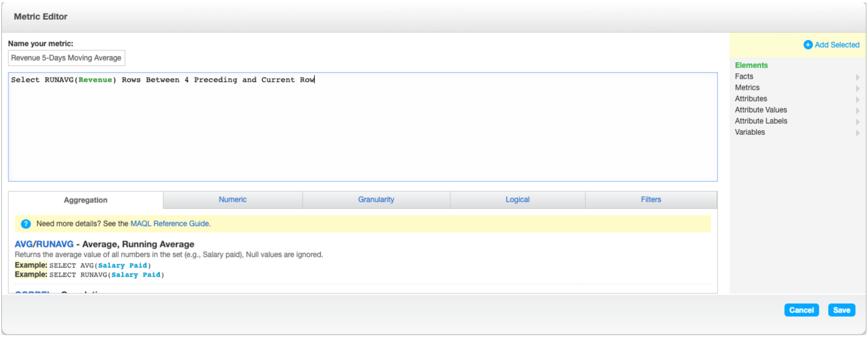
Task: Click the help question mark icon
Action: pyautogui.click(x=26, y=223)
